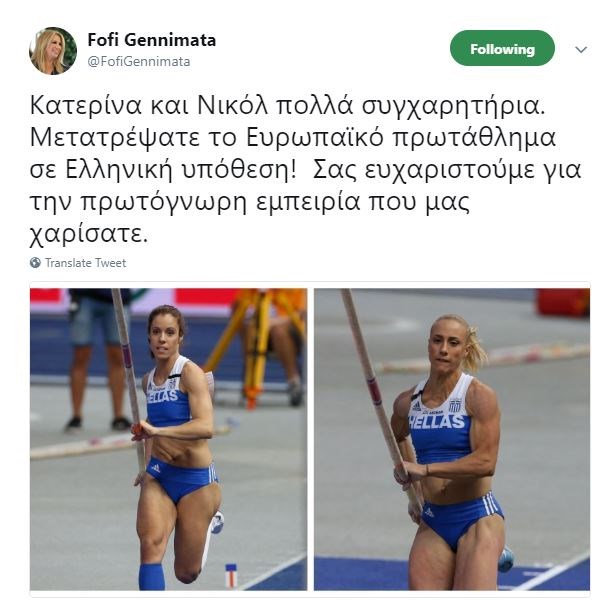Click the blue knee sock in left photo
The width and height of the screenshot is (615, 613).
point(152,577)
